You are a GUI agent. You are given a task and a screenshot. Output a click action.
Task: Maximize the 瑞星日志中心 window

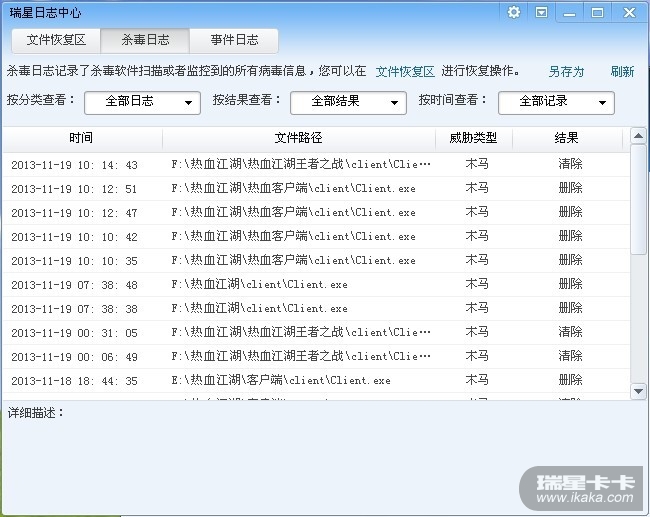click(x=597, y=13)
